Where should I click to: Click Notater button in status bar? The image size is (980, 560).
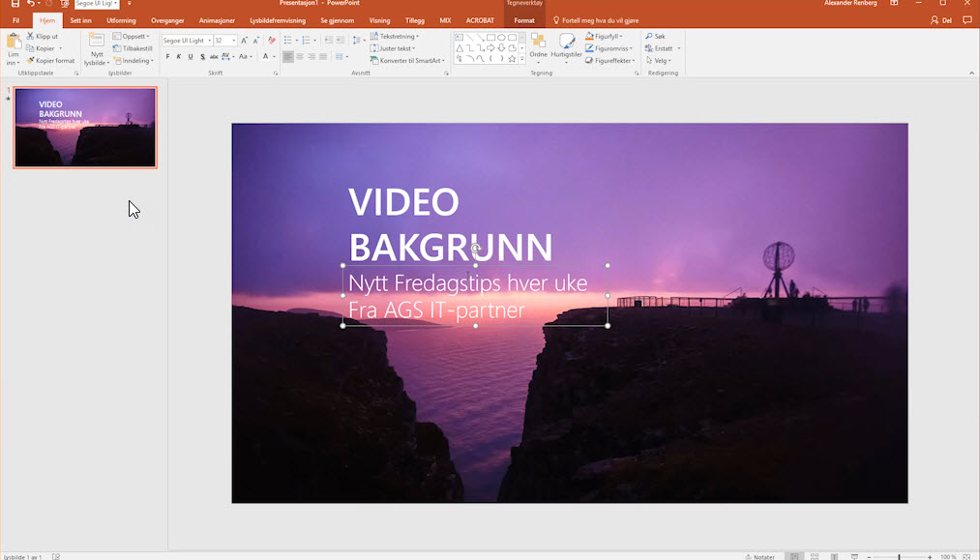pos(760,556)
